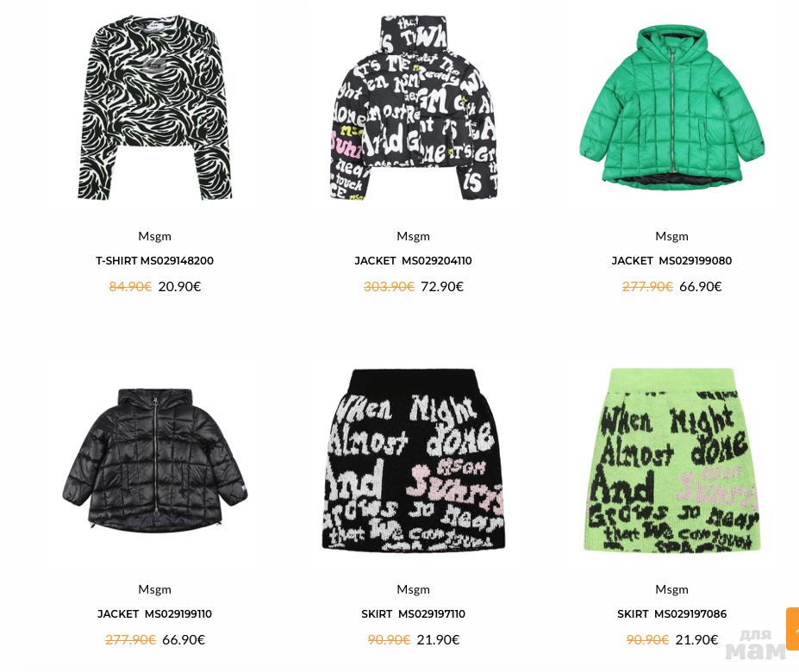Open the zebra print T-shirt image
This screenshot has width=799, height=672.
click(155, 108)
